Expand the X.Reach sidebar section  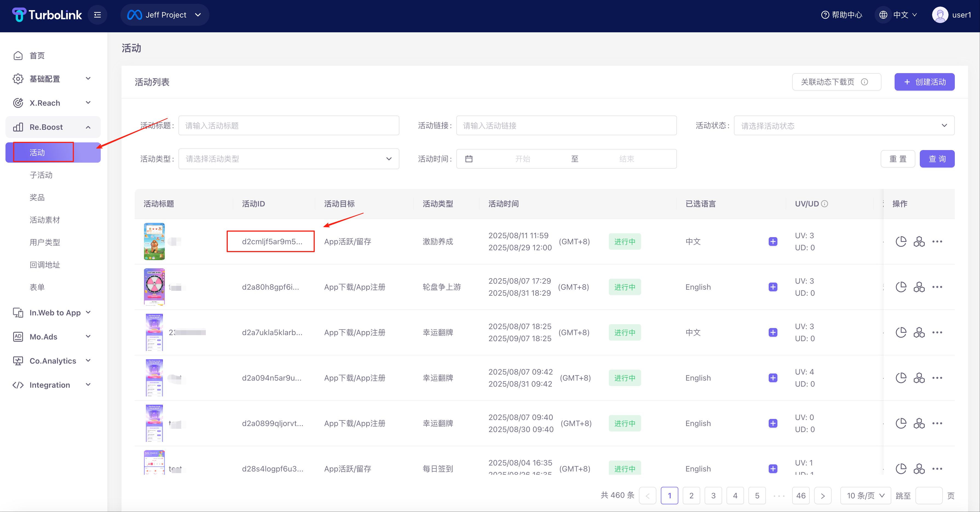[88, 103]
